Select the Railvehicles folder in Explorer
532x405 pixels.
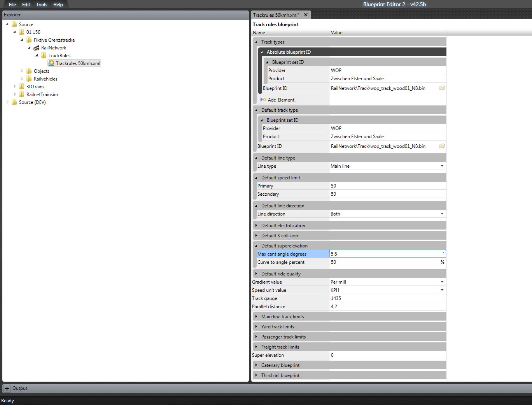[x=45, y=79]
